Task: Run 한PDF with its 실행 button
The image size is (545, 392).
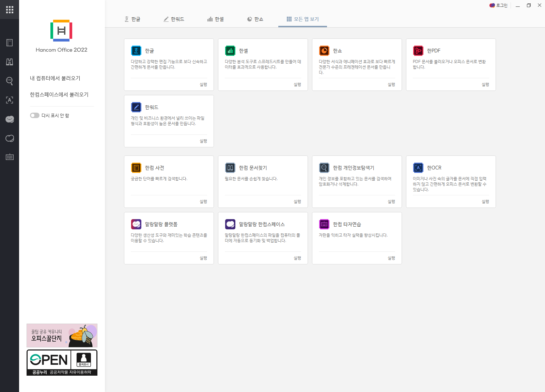Action: click(x=485, y=84)
